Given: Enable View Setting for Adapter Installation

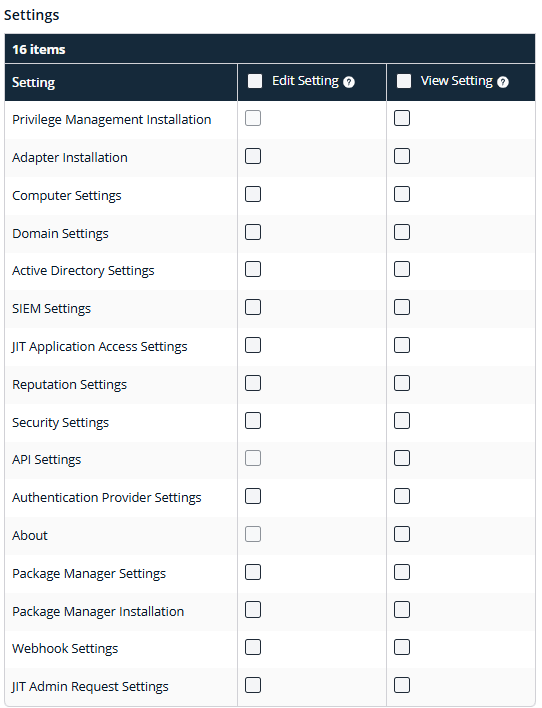Looking at the screenshot, I should (x=402, y=156).
